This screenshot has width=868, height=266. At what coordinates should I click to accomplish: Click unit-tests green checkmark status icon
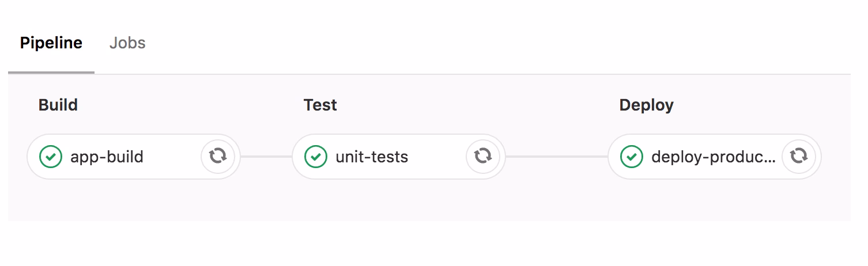click(x=316, y=157)
